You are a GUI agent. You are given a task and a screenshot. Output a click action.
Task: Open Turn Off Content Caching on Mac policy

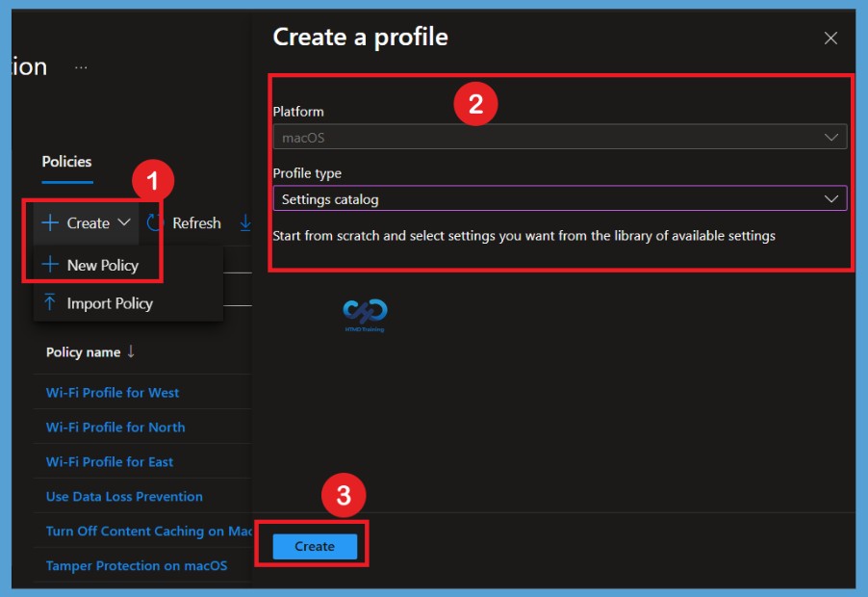click(x=149, y=532)
